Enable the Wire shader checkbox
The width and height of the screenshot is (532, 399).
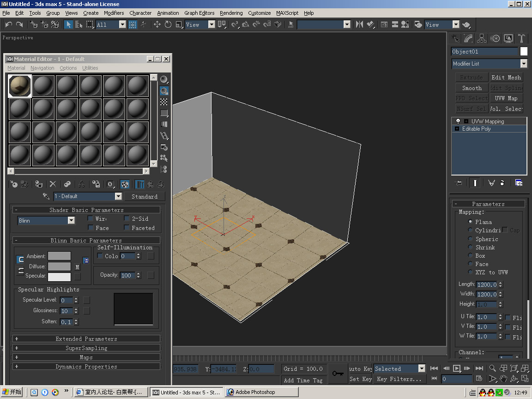tap(91, 218)
